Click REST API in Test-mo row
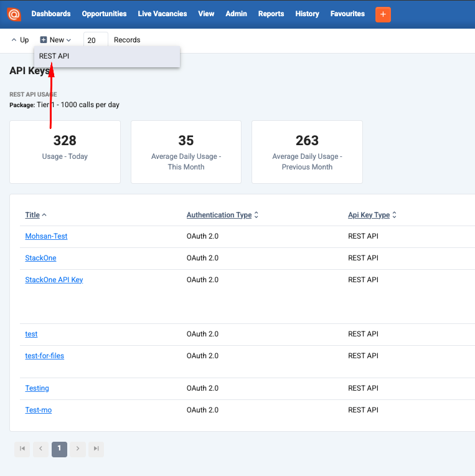This screenshot has height=476, width=475. [363, 410]
